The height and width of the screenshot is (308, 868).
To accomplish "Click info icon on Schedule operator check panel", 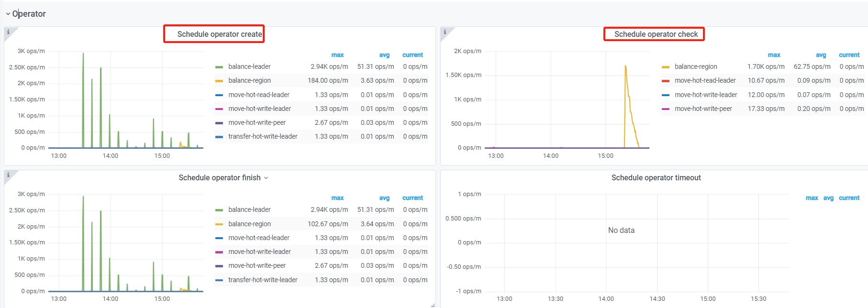I will point(445,32).
